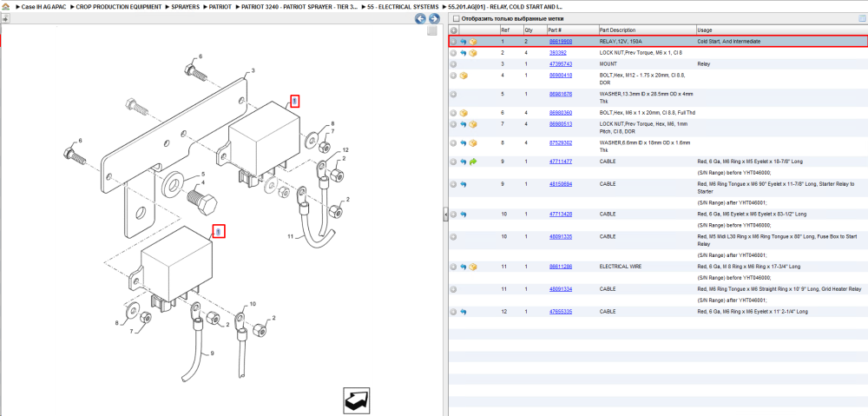The width and height of the screenshot is (868, 416).
Task: Click grey circle icon for part 48091334
Action: (453, 290)
